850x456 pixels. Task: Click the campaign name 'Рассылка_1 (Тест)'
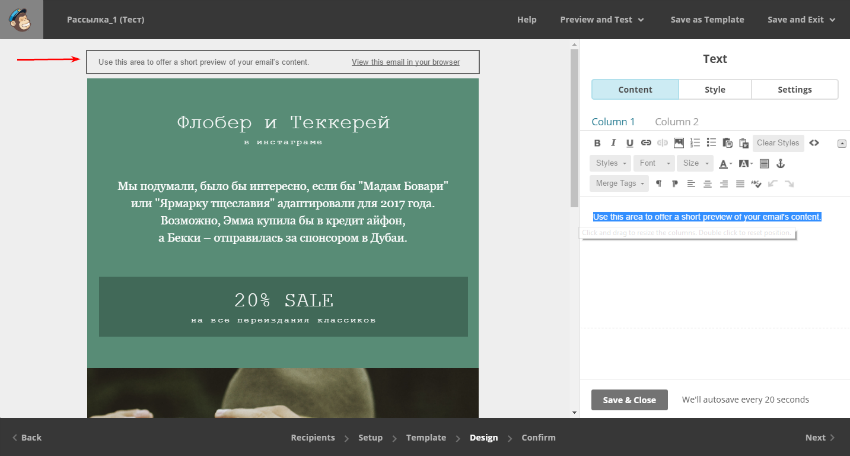106,20
